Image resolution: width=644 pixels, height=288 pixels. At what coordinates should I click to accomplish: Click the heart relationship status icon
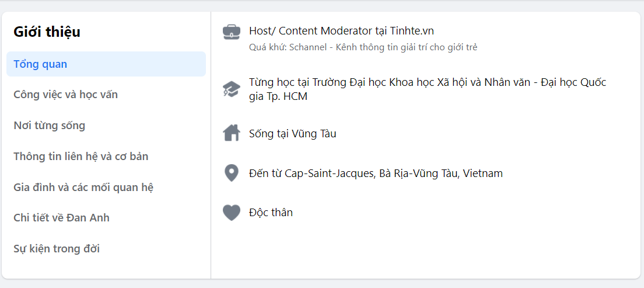point(232,213)
